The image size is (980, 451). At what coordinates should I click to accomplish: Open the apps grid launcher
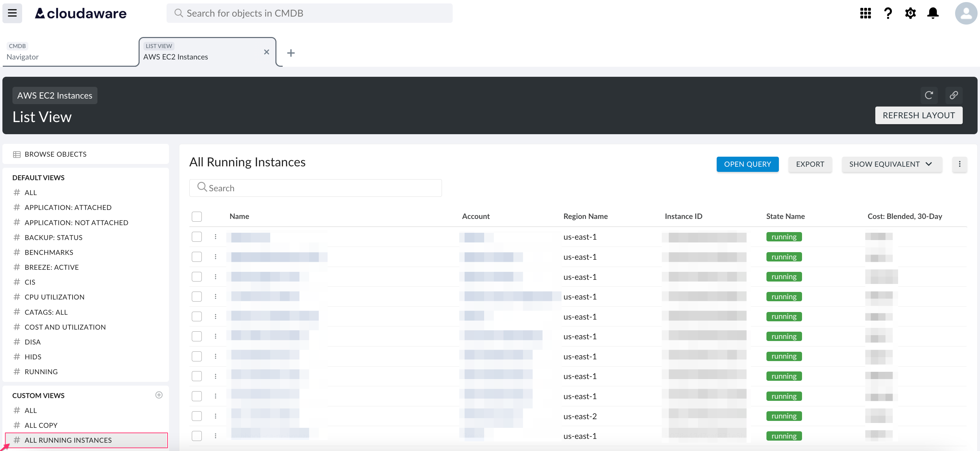pos(866,13)
